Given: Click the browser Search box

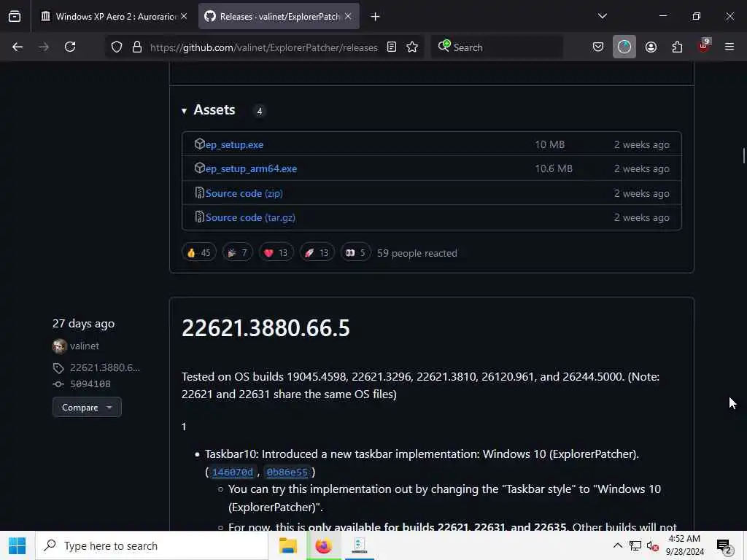Looking at the screenshot, I should [x=498, y=47].
